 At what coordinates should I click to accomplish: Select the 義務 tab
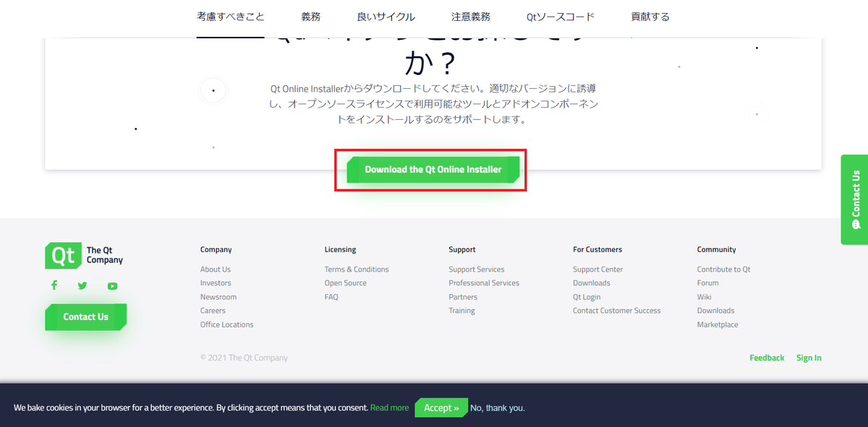(311, 17)
